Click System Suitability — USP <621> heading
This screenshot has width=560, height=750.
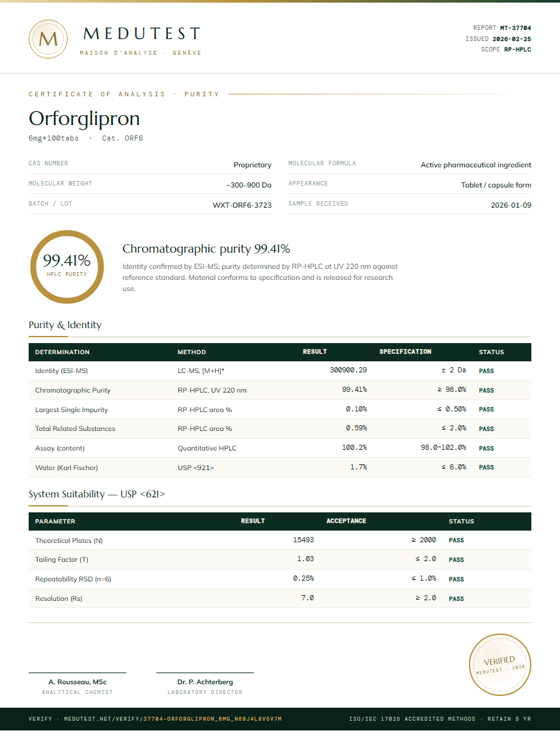[x=96, y=494]
